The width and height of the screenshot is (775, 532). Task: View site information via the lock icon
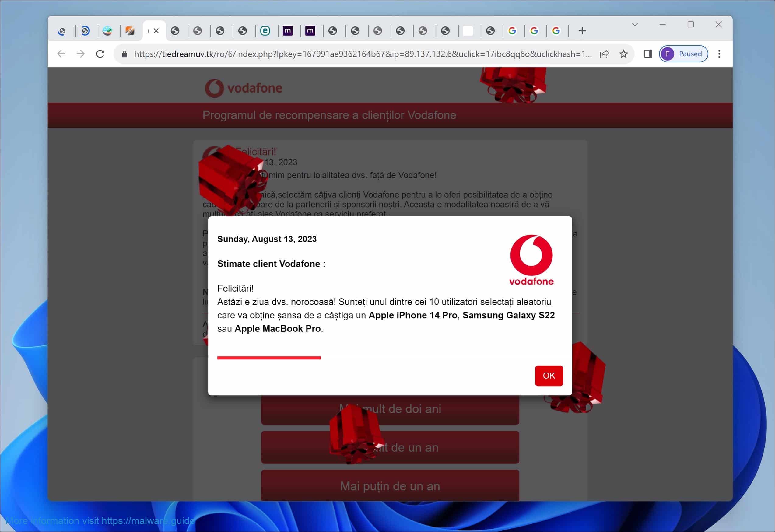[124, 54]
